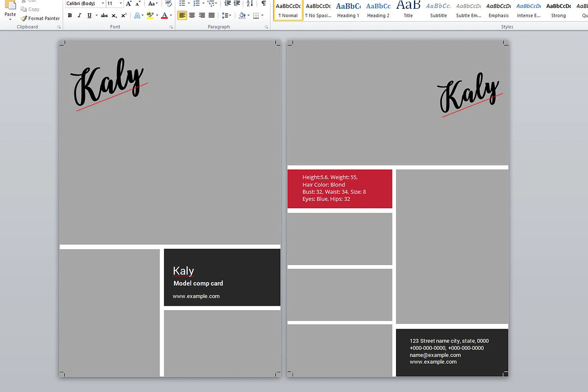Shrink the font size
This screenshot has height=392, width=588.
[x=138, y=3]
